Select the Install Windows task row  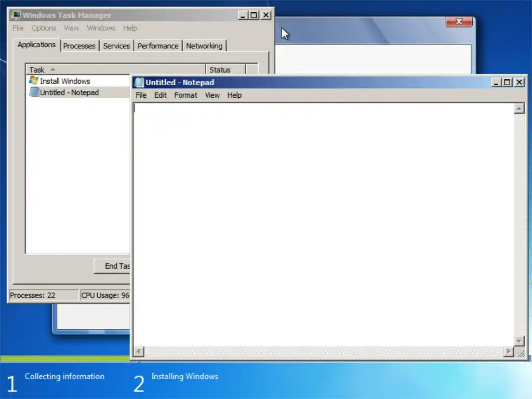(78, 81)
